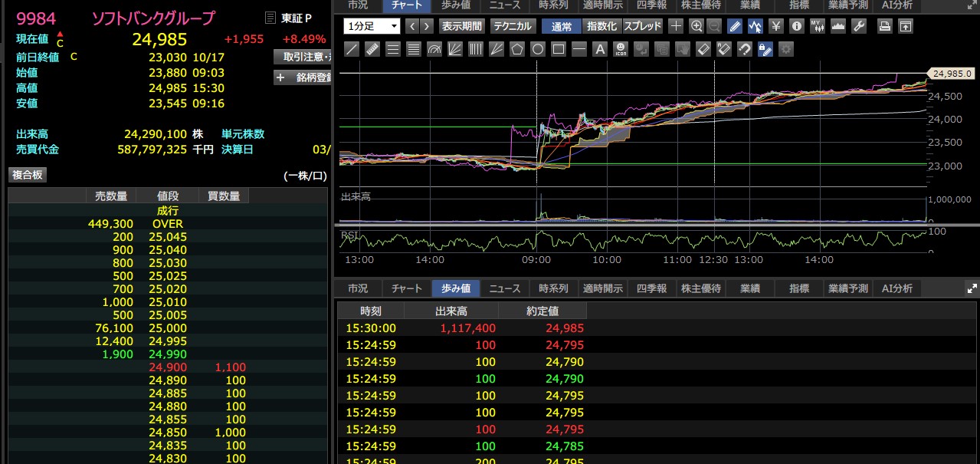Select the multi-line channel tool

click(414, 49)
